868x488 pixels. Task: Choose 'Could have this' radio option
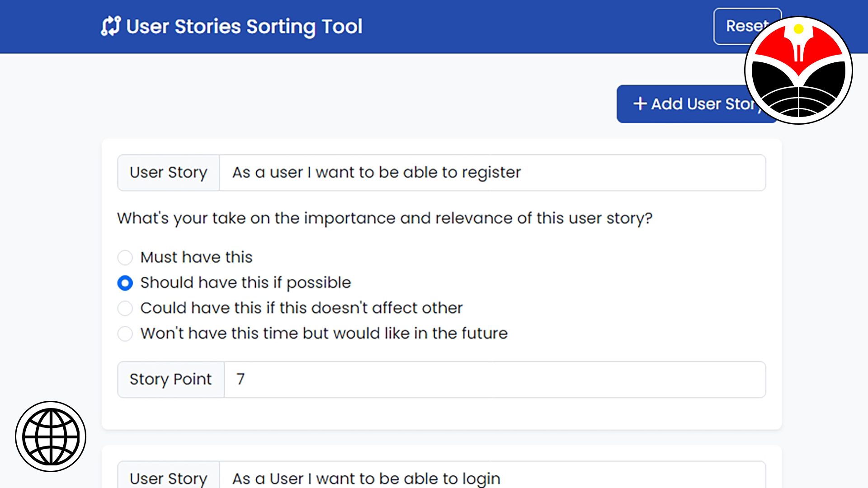[125, 309]
